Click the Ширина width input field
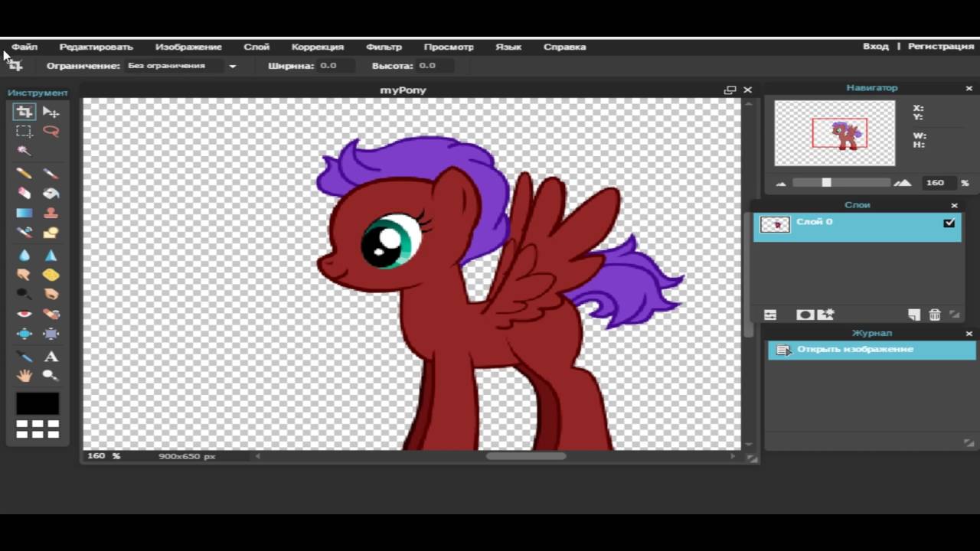The image size is (980, 551). [337, 66]
